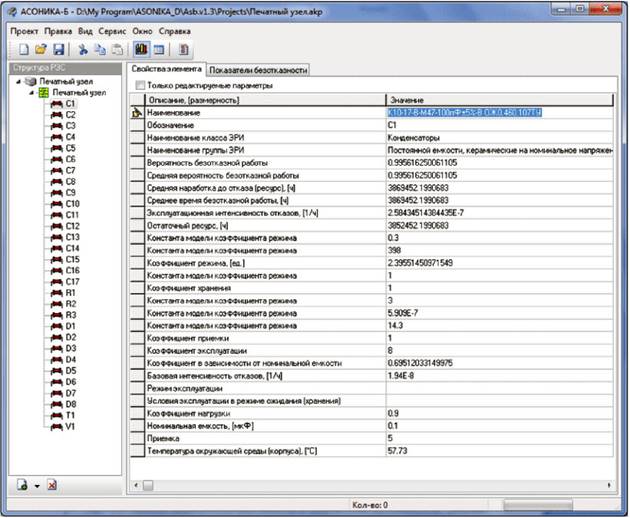Click the Save floppy disk icon
Screen dimensions: 630x518
click(58, 50)
